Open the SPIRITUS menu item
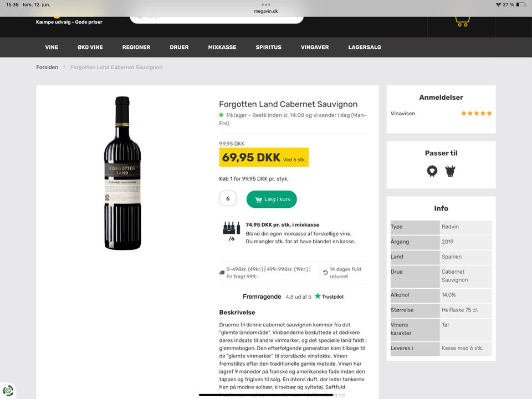 click(268, 47)
